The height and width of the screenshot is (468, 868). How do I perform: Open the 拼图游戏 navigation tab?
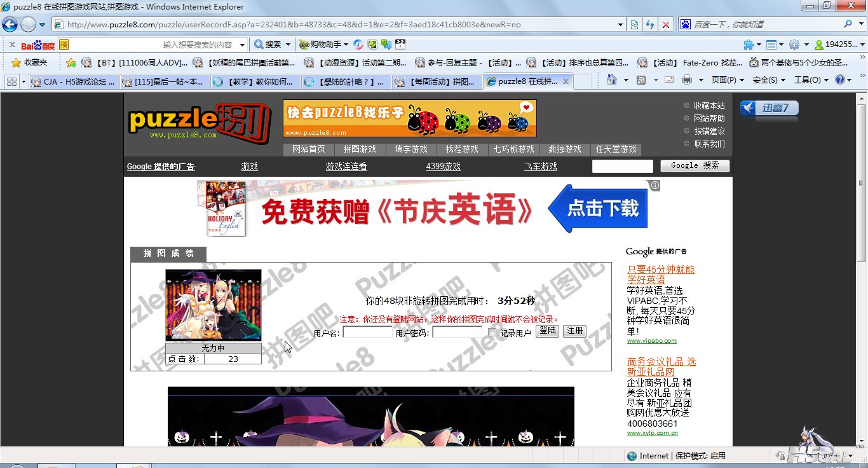coord(360,149)
